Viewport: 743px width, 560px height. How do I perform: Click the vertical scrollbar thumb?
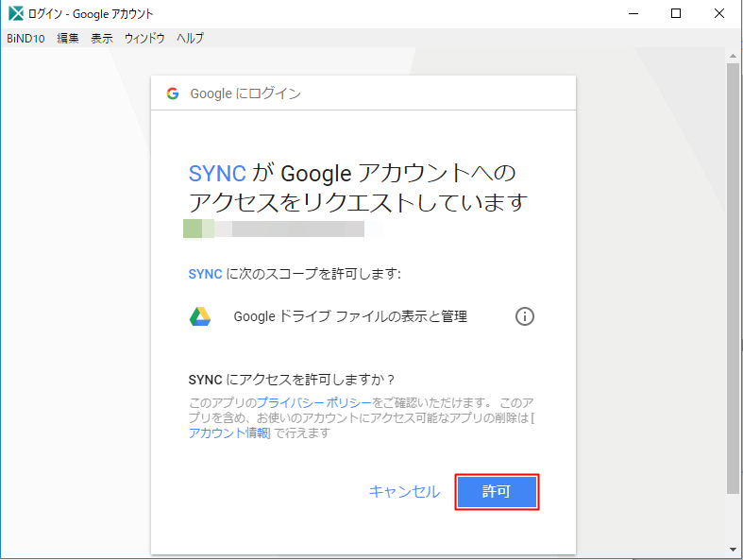pyautogui.click(x=733, y=279)
